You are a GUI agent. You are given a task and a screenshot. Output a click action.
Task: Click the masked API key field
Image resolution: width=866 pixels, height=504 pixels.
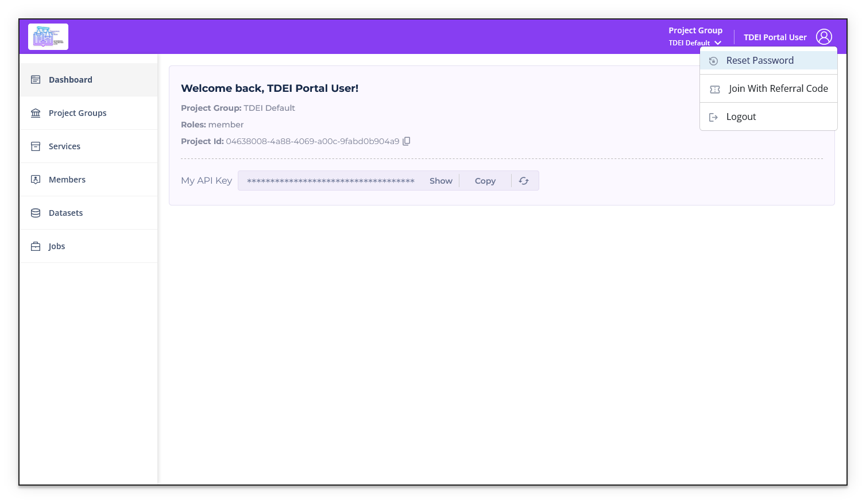[330, 180]
